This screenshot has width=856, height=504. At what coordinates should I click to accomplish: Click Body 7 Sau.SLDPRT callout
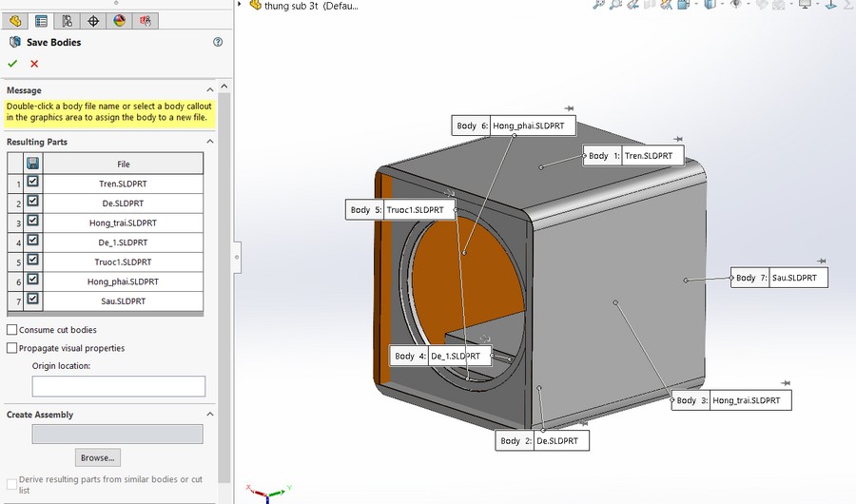point(780,278)
